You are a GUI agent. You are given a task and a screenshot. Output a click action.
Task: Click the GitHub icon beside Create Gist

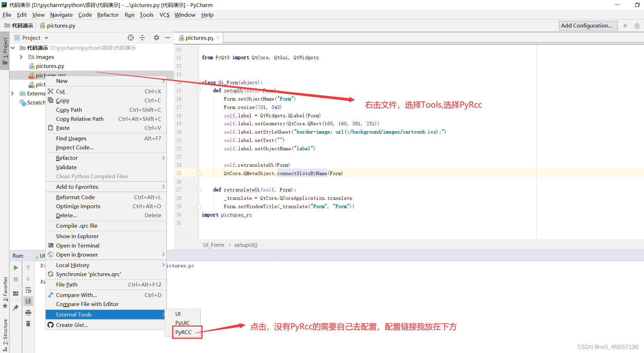coord(51,325)
